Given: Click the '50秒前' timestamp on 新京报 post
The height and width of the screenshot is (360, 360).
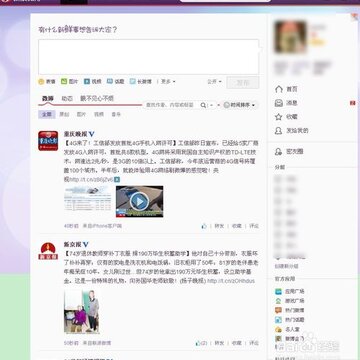Looking at the screenshot, I should tap(71, 343).
